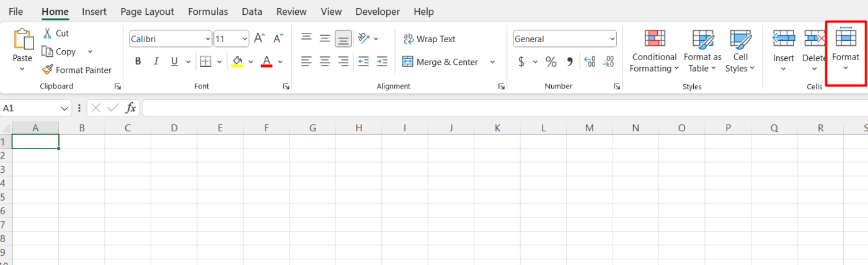Open the Formulas ribbon tab
868x265 pixels.
coord(208,12)
